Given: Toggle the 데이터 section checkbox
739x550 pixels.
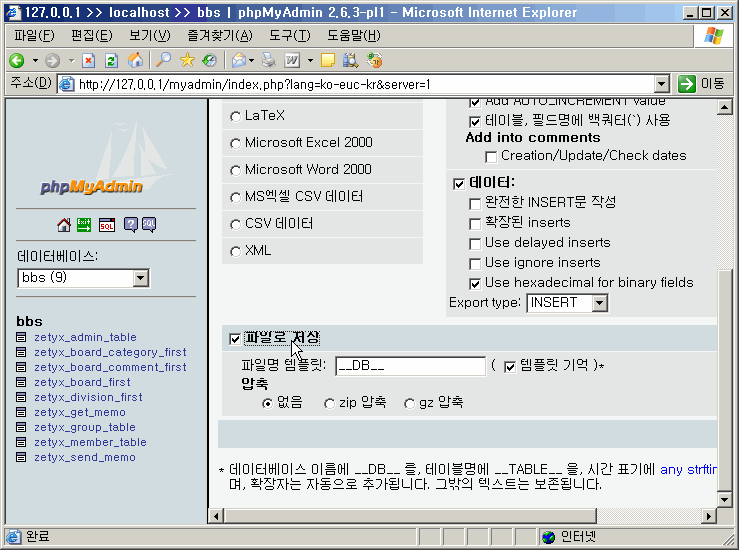Looking at the screenshot, I should coord(459,183).
